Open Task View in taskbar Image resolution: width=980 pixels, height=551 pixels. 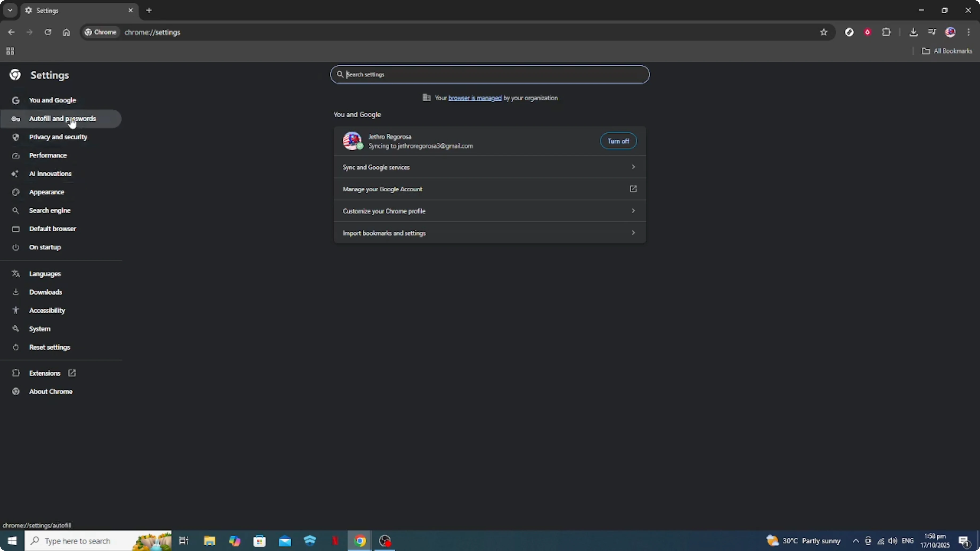click(184, 541)
